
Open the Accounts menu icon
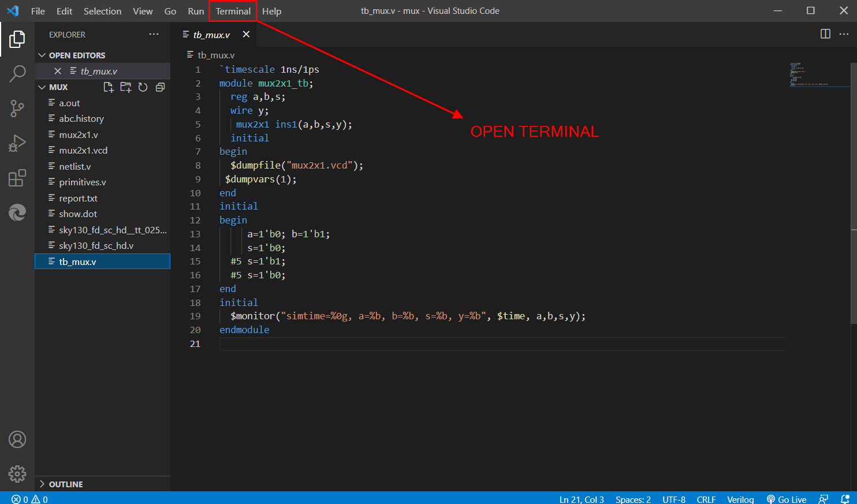coord(17,439)
